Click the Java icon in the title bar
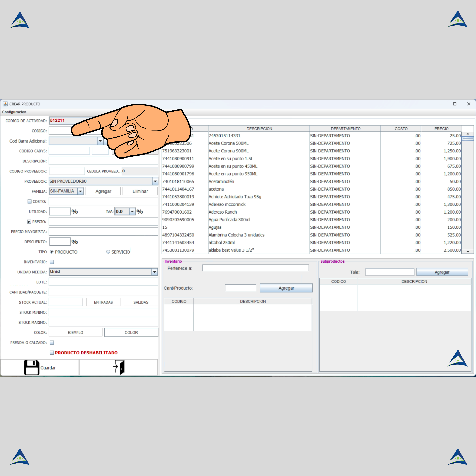The image size is (476, 476). point(5,104)
